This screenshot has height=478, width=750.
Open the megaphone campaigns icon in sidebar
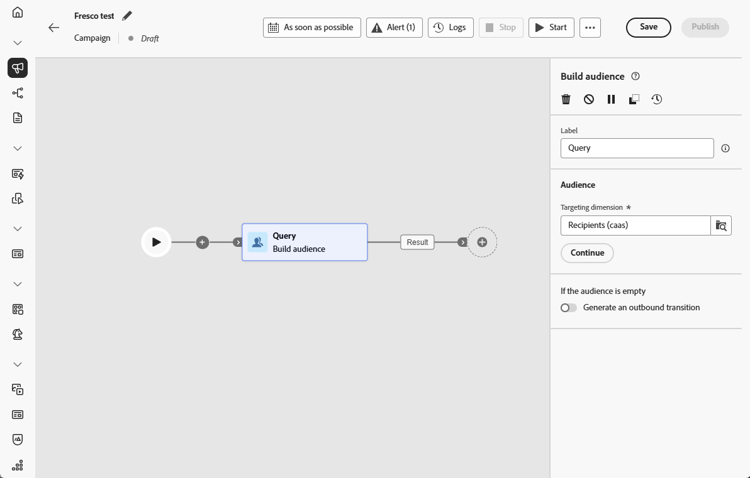[17, 68]
